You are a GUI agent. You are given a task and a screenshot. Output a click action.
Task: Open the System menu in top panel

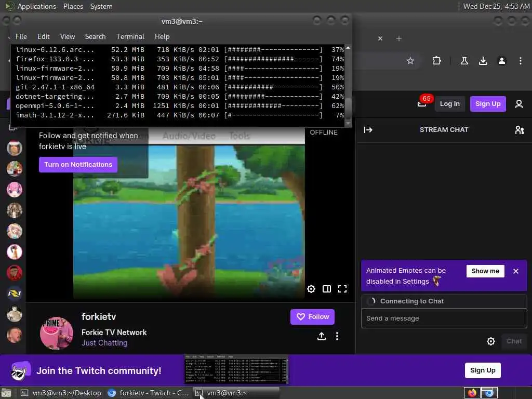[x=101, y=6]
